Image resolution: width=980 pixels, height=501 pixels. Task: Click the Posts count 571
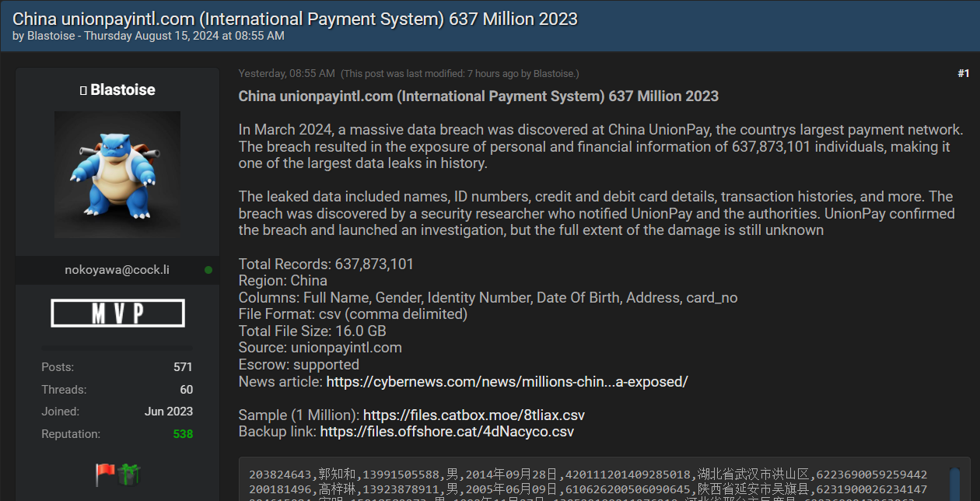[183, 367]
